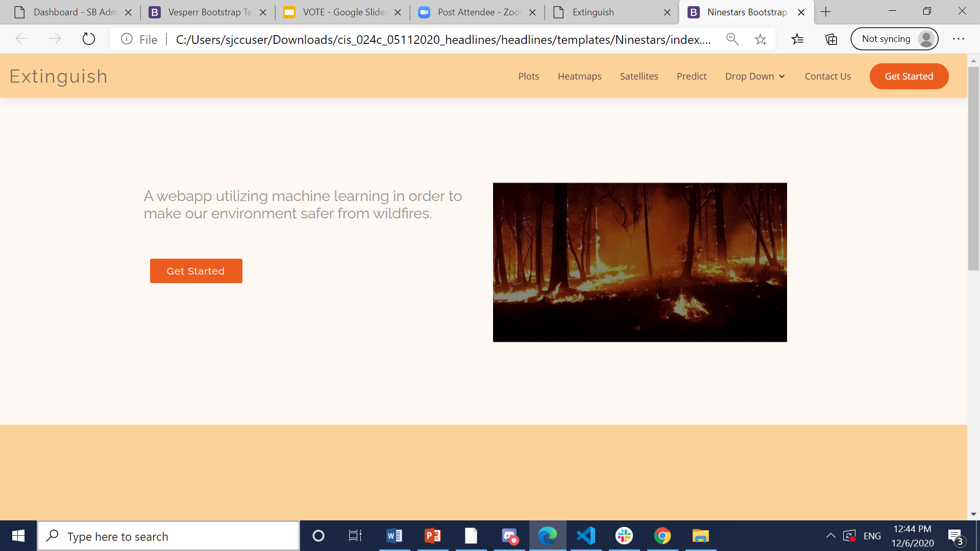Click the browser refresh icon
The height and width of the screenshot is (551, 980).
(89, 39)
